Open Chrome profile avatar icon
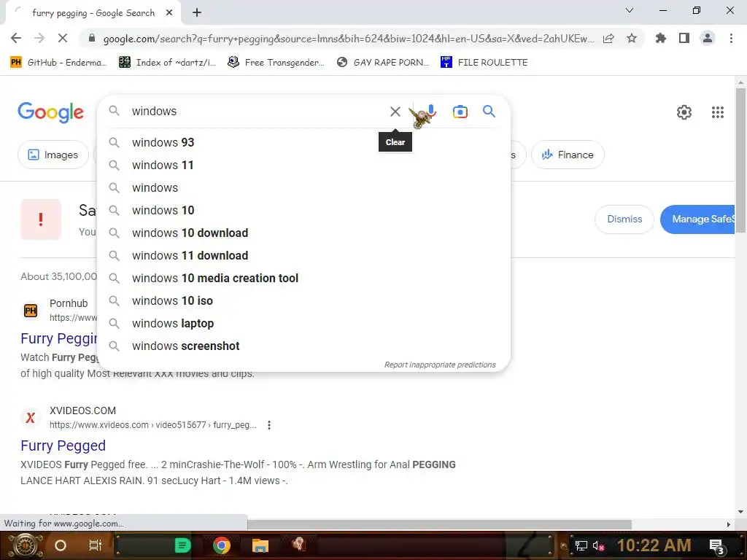 tap(708, 38)
